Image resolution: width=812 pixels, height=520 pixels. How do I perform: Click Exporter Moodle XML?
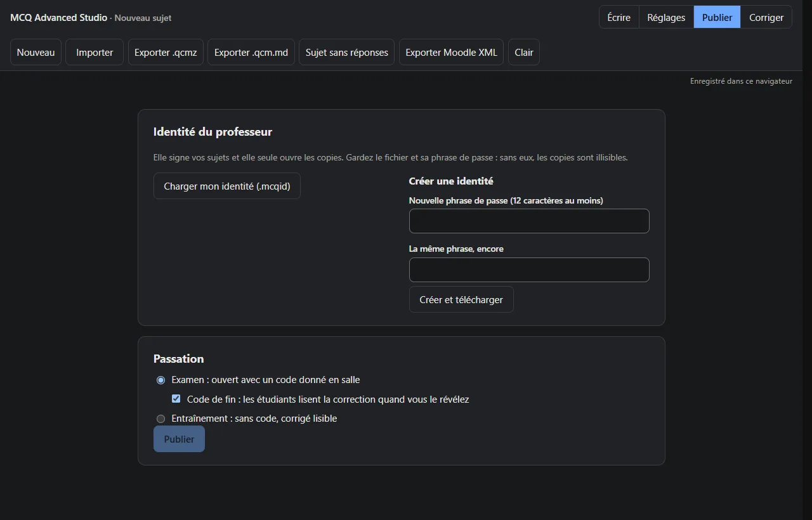[451, 52]
